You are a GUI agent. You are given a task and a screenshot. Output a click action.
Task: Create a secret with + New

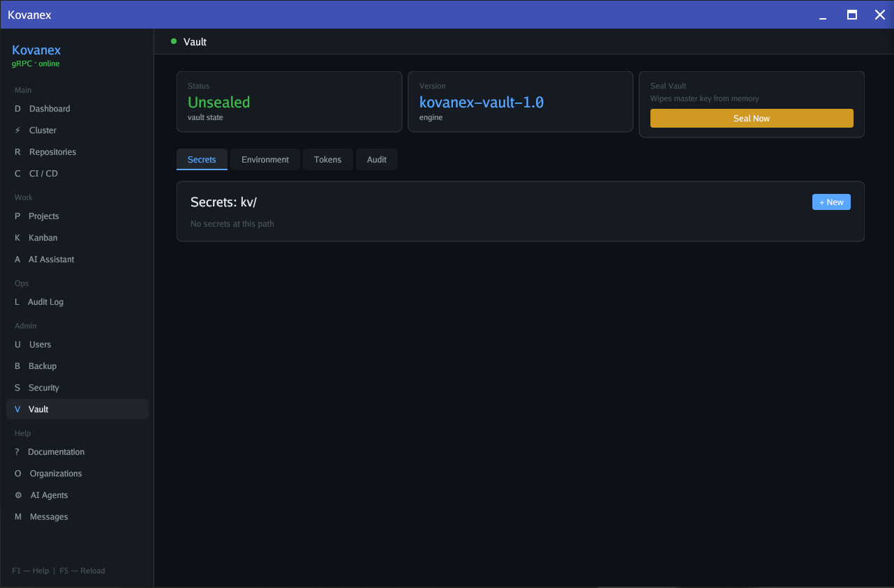tap(831, 202)
